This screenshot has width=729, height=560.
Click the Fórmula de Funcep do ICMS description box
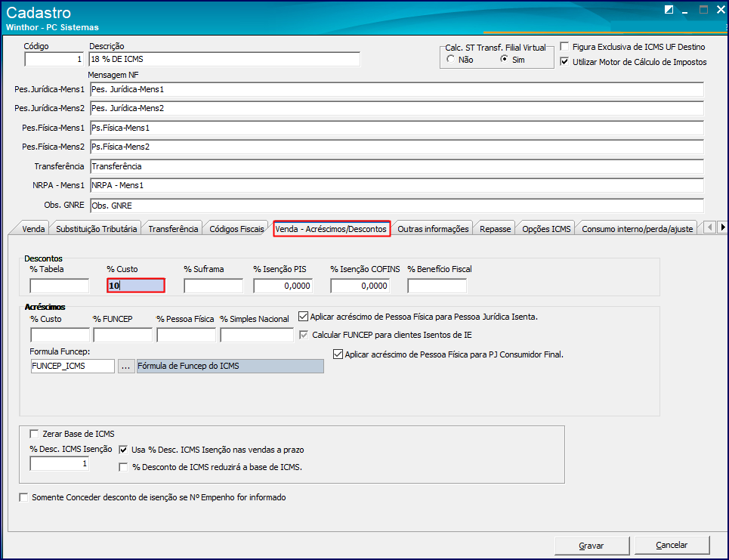click(x=230, y=366)
